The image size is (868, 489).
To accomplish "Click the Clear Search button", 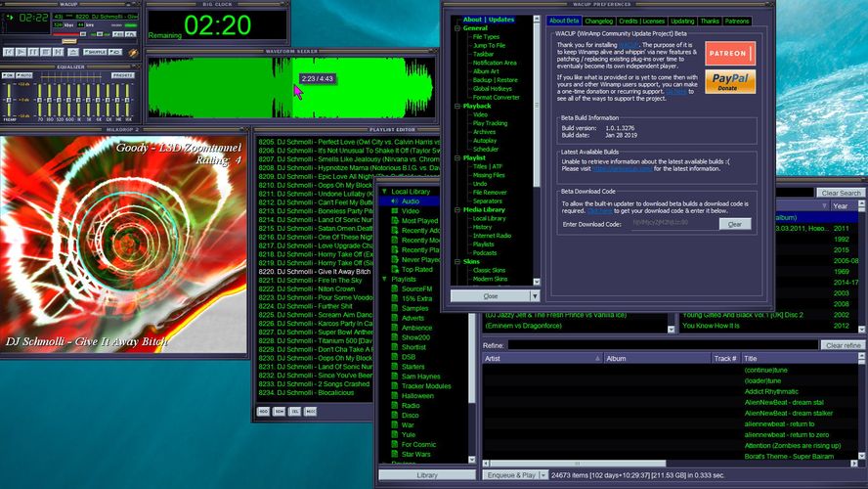I will [x=841, y=193].
